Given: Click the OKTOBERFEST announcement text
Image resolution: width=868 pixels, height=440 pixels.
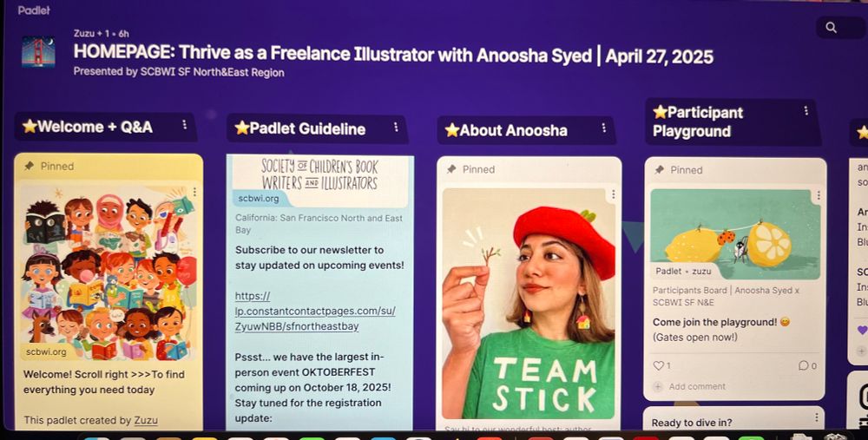Looking at the screenshot, I should point(312,387).
